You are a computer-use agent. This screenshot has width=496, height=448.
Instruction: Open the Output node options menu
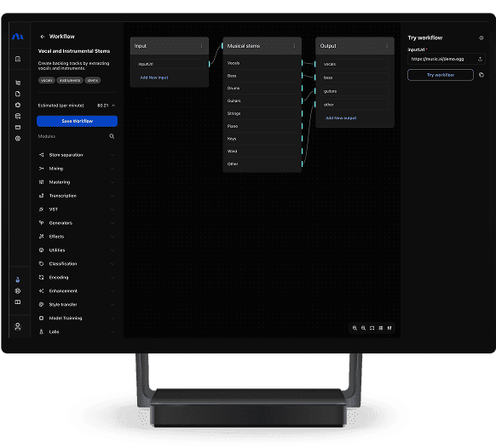point(387,46)
